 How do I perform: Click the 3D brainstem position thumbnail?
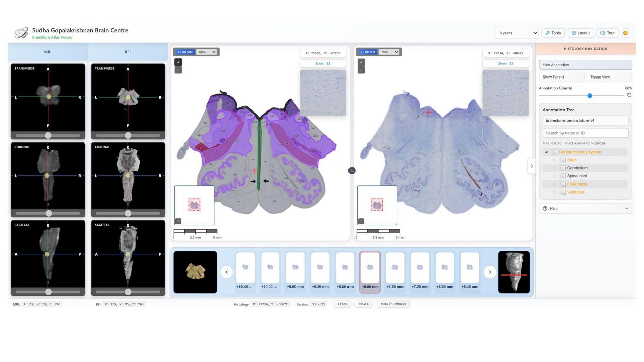pos(514,272)
